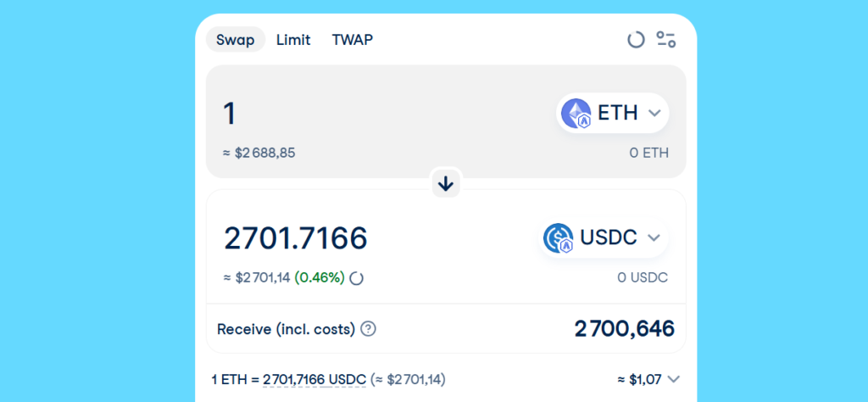868x402 pixels.
Task: Click the down arrow to switch tokens
Action: [x=447, y=183]
